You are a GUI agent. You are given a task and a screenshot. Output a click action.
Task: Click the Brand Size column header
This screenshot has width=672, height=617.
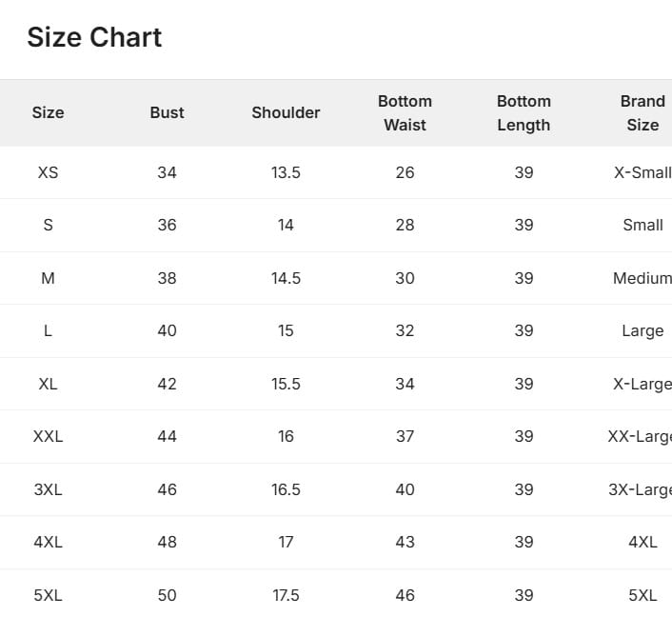click(642, 112)
